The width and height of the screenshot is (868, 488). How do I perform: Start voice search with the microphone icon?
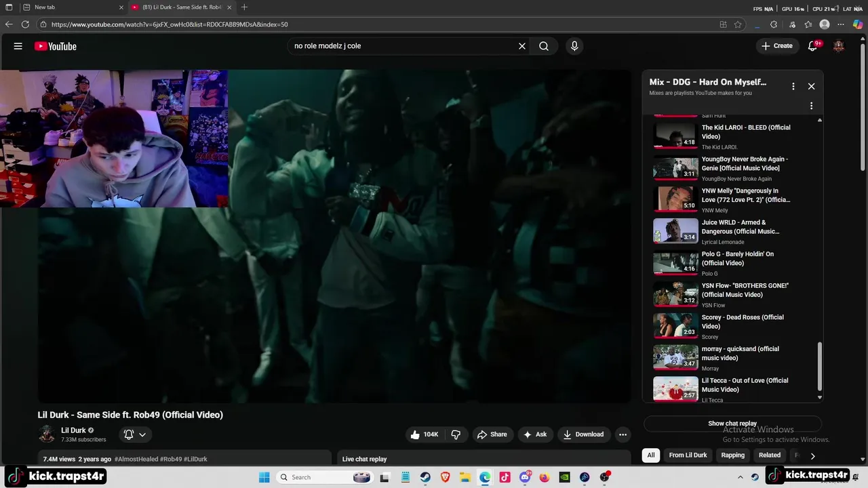point(574,46)
